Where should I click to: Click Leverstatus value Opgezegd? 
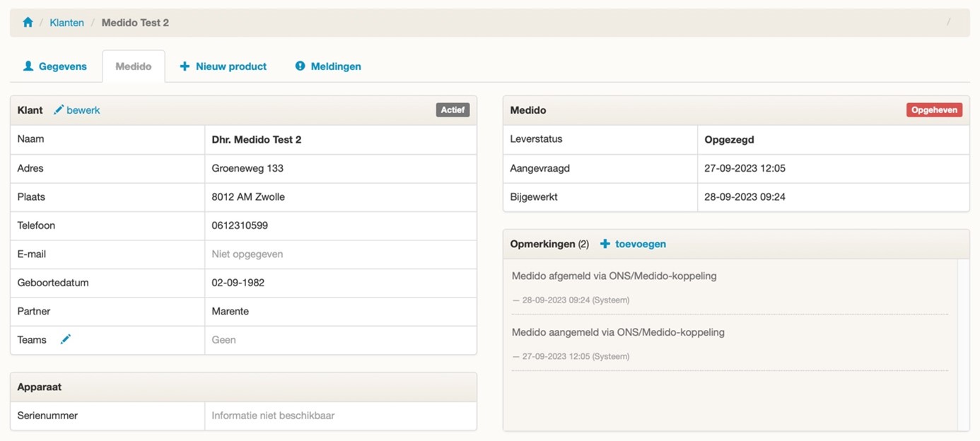(x=730, y=140)
